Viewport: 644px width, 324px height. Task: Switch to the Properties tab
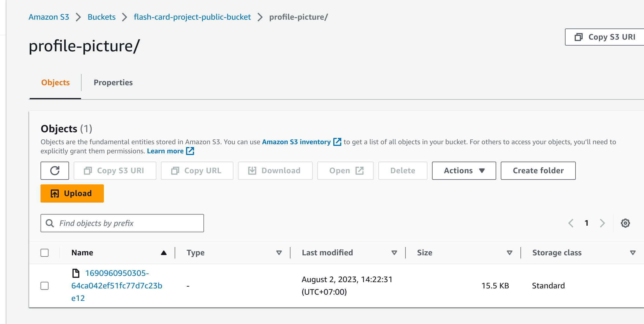click(x=113, y=82)
